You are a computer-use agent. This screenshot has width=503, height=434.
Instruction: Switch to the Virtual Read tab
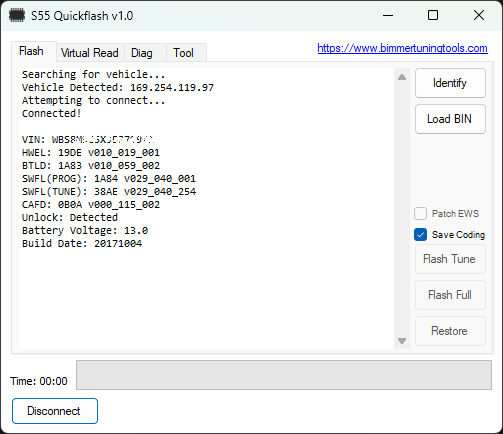(90, 53)
